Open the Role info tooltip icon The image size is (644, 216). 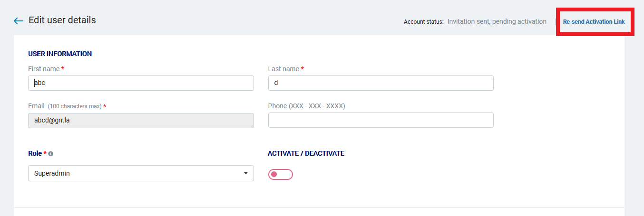click(51, 154)
